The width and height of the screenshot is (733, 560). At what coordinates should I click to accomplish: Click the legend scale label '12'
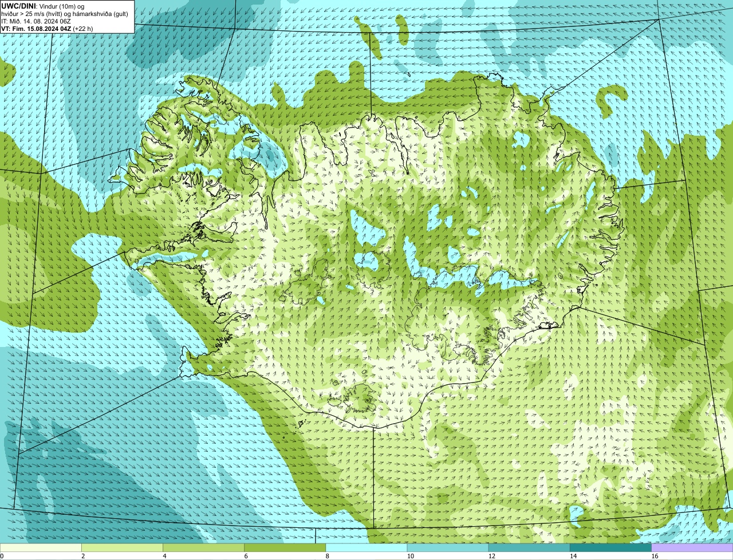coord(492,556)
